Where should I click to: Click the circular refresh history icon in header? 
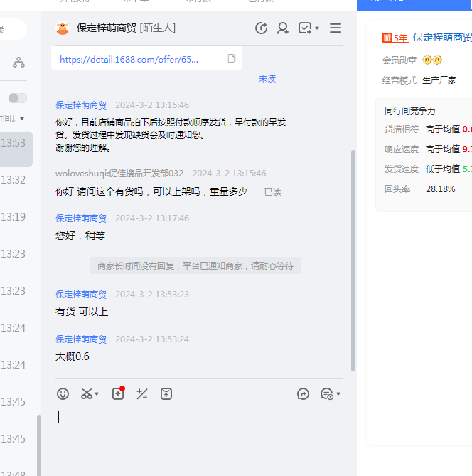tap(261, 28)
